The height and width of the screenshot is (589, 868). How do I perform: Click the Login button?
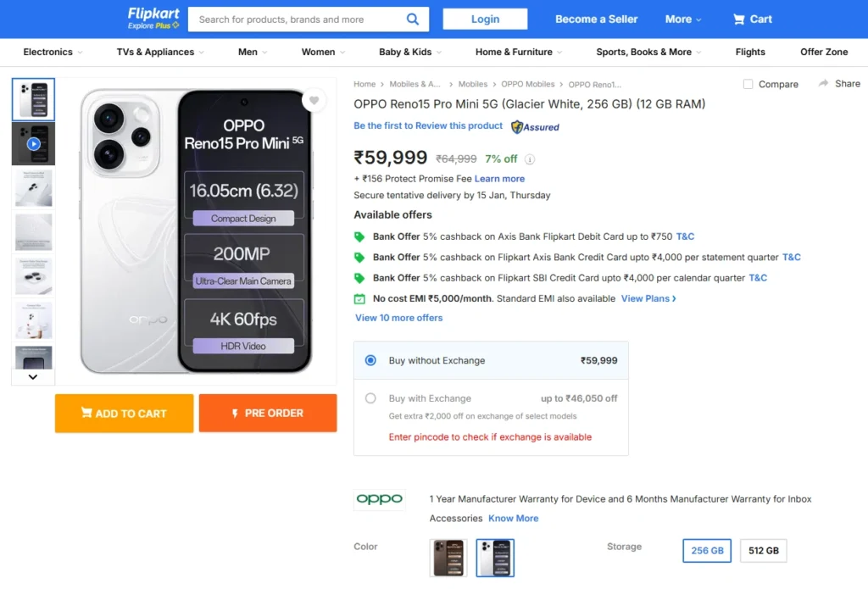pyautogui.click(x=485, y=19)
